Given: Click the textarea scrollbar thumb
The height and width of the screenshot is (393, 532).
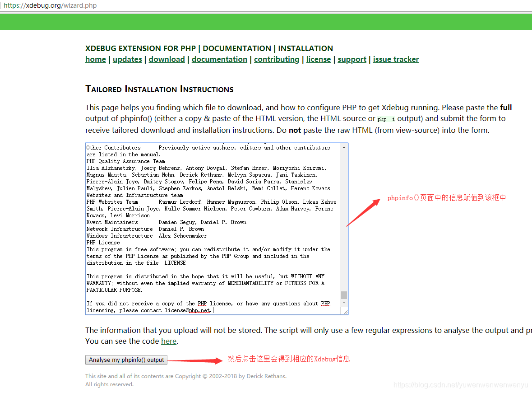Looking at the screenshot, I should pos(344,295).
